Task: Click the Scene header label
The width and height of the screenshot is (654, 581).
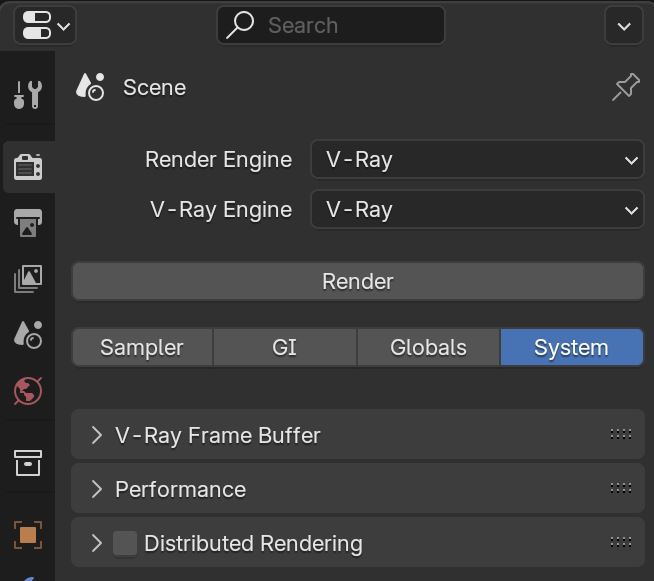Action: pyautogui.click(x=154, y=88)
